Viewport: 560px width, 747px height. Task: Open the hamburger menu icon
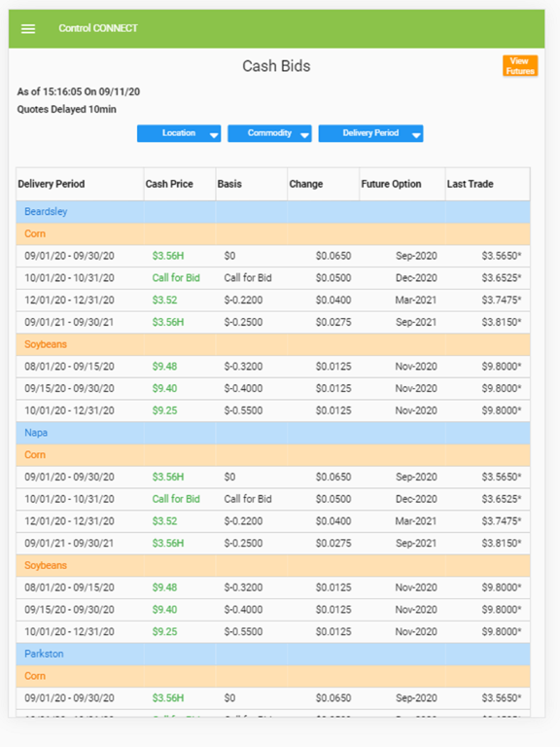tap(28, 28)
